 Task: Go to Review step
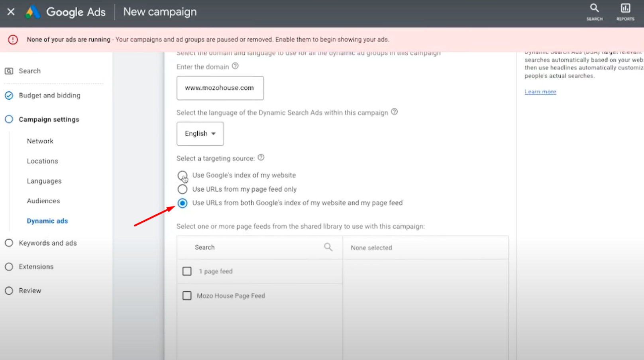click(30, 291)
